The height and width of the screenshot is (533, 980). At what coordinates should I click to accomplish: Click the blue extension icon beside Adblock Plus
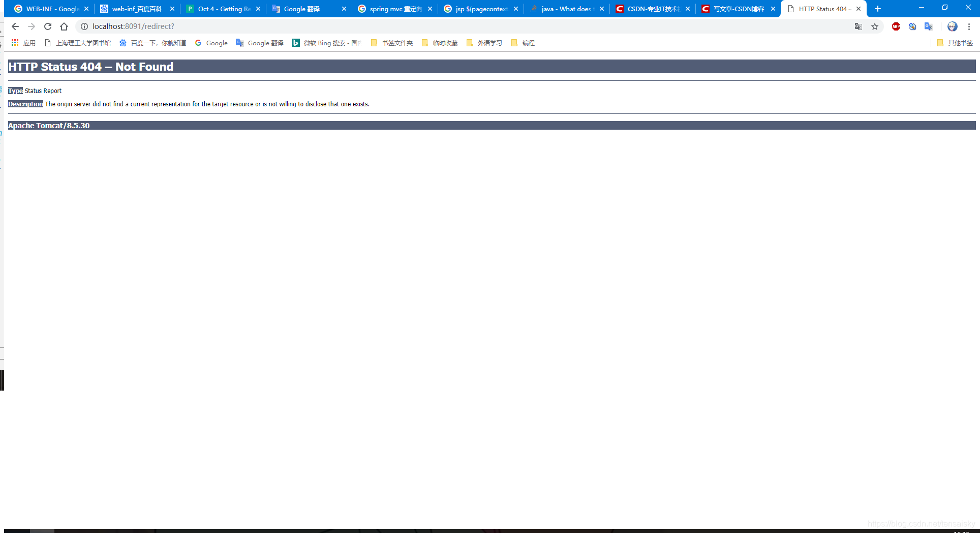click(912, 26)
